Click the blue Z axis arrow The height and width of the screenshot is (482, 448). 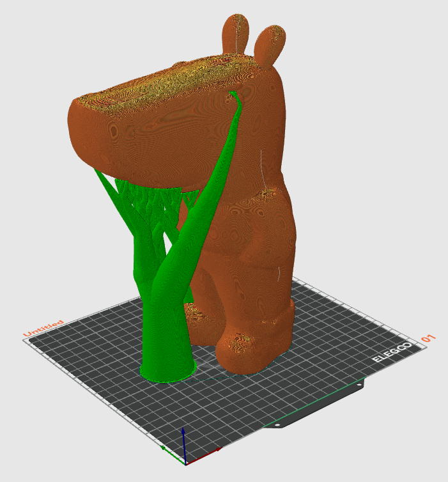click(x=183, y=446)
